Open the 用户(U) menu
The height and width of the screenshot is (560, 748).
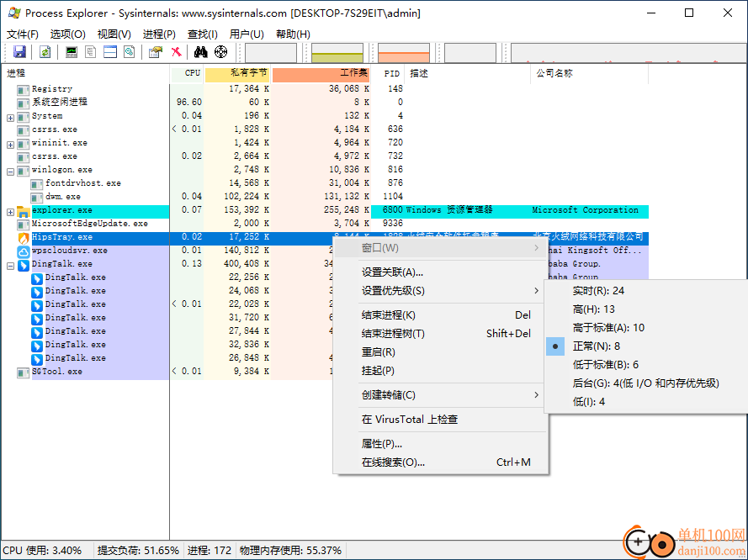tap(247, 34)
